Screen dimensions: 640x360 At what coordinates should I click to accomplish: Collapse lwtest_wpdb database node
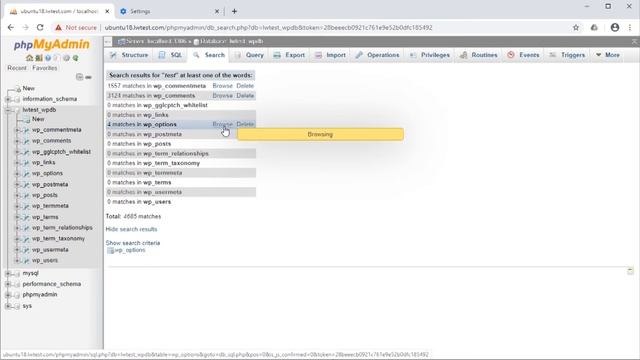(x=8, y=110)
